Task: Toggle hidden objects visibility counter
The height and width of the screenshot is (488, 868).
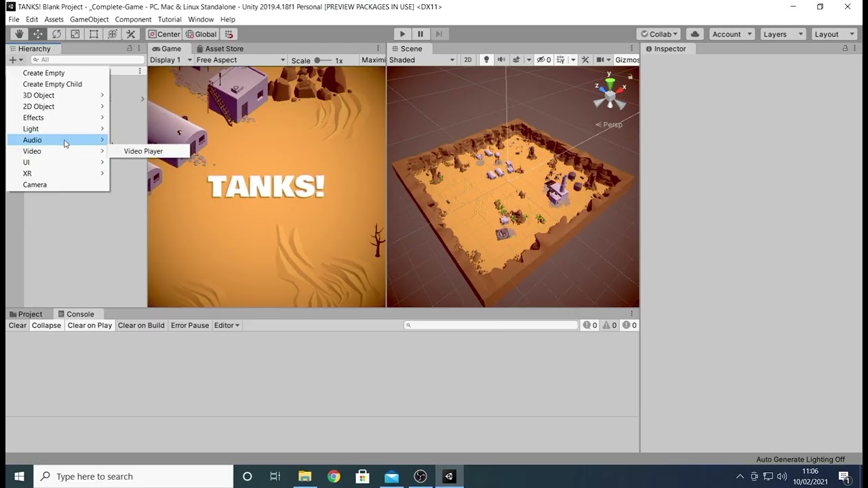Action: [x=544, y=60]
